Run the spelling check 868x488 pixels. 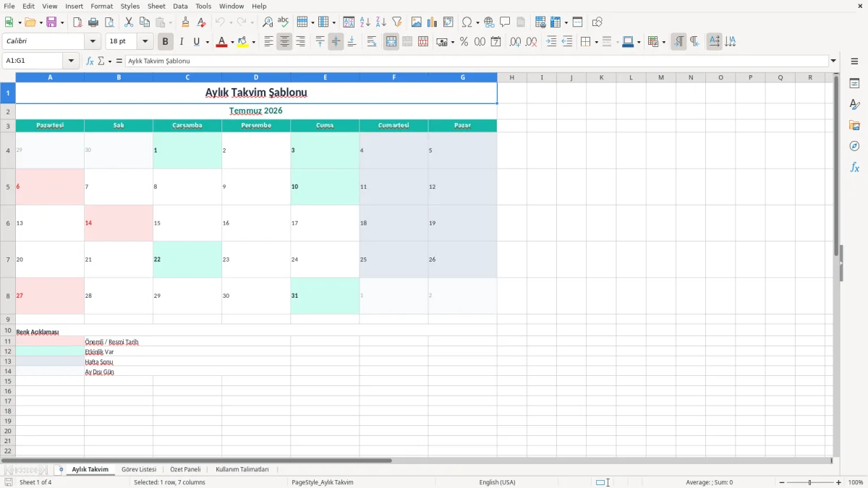[284, 22]
